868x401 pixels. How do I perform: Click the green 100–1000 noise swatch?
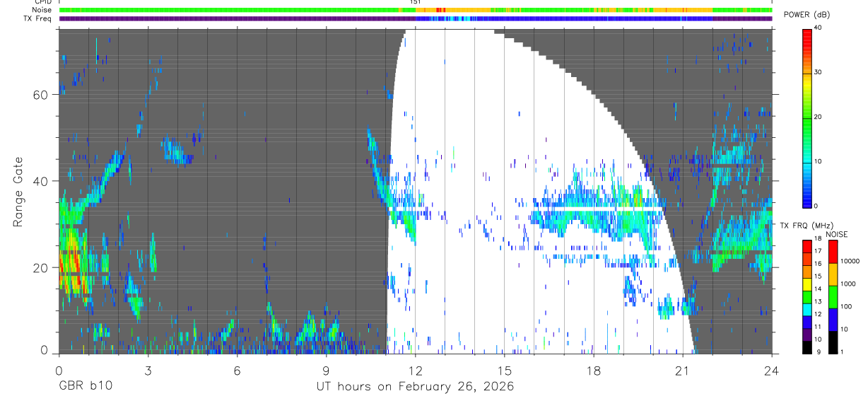pyautogui.click(x=833, y=296)
